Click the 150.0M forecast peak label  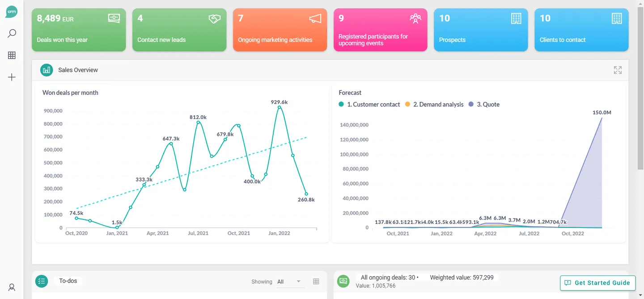pos(602,113)
